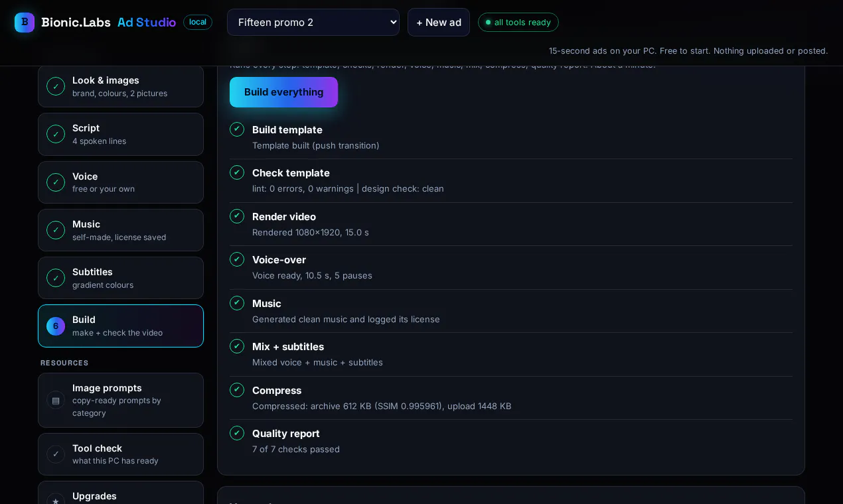Image resolution: width=843 pixels, height=504 pixels.
Task: Switch to the Subtitles step
Action: (x=121, y=278)
